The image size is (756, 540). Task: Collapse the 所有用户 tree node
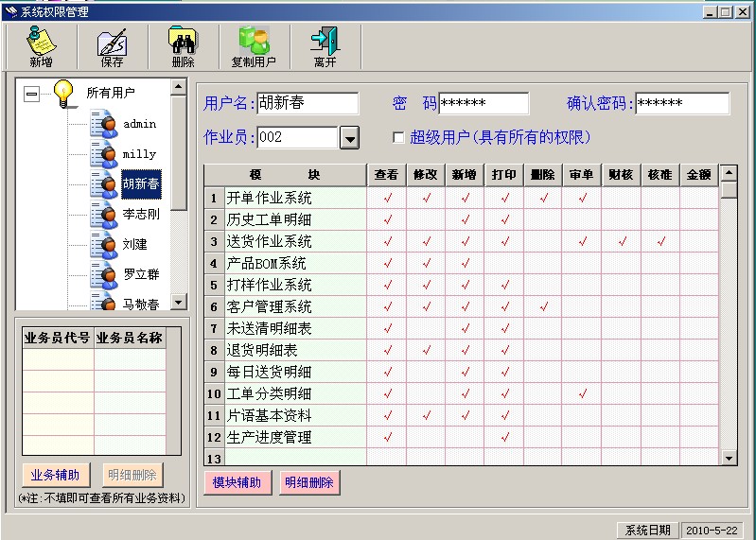pyautogui.click(x=32, y=94)
